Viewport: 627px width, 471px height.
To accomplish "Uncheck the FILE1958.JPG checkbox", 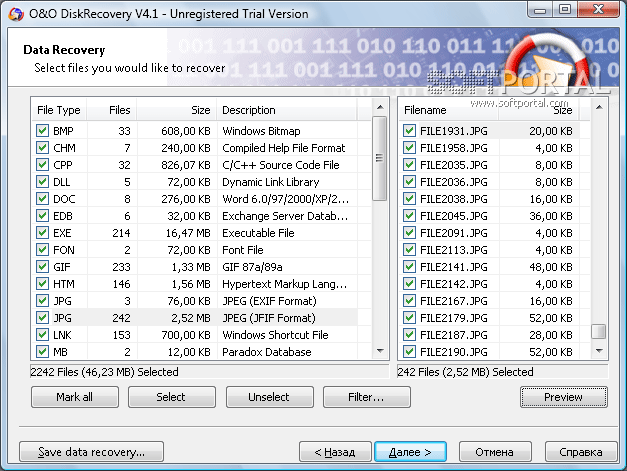I will point(409,148).
